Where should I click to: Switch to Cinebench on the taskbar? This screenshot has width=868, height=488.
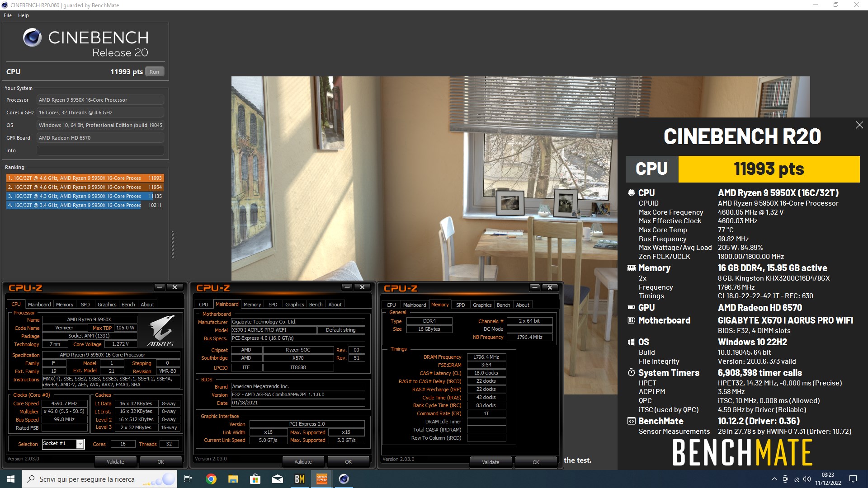[x=344, y=479]
